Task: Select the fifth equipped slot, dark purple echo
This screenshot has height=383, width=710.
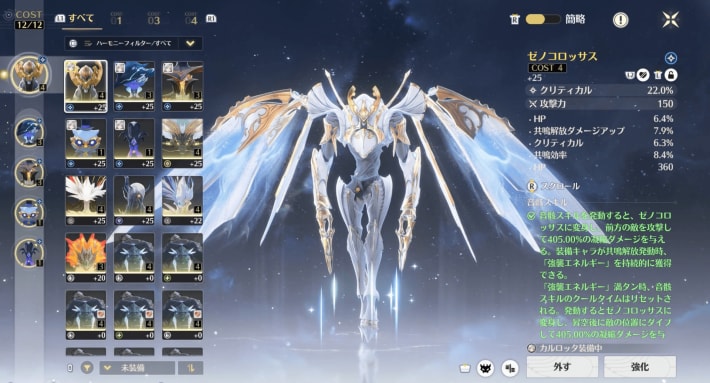Action: (x=29, y=253)
